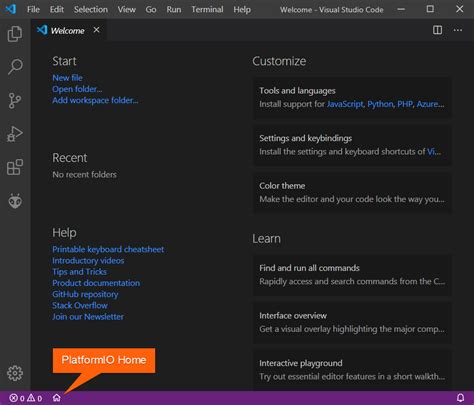Open the Color theme option
This screenshot has height=405, width=474.
[x=352, y=192]
